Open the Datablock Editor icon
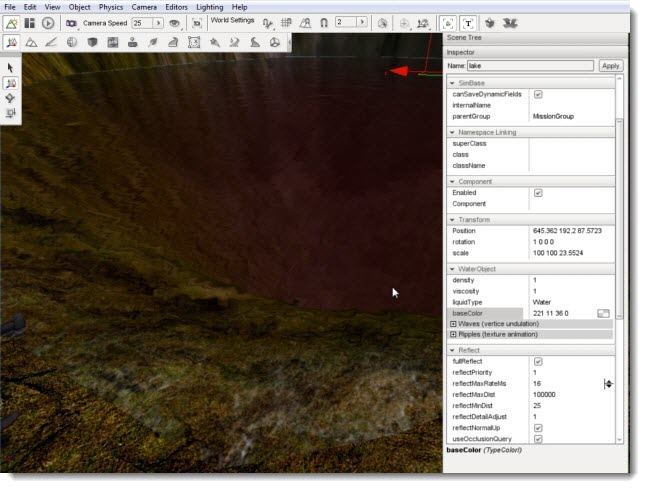 (x=113, y=42)
